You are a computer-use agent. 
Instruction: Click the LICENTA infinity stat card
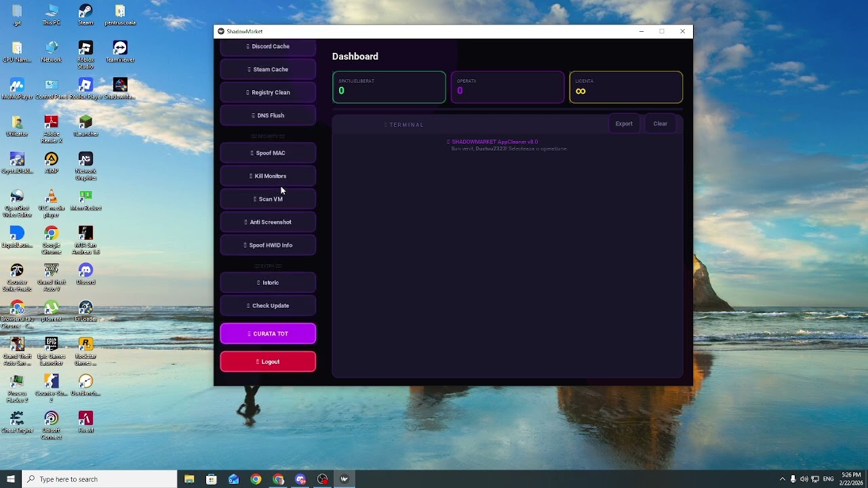pyautogui.click(x=626, y=87)
